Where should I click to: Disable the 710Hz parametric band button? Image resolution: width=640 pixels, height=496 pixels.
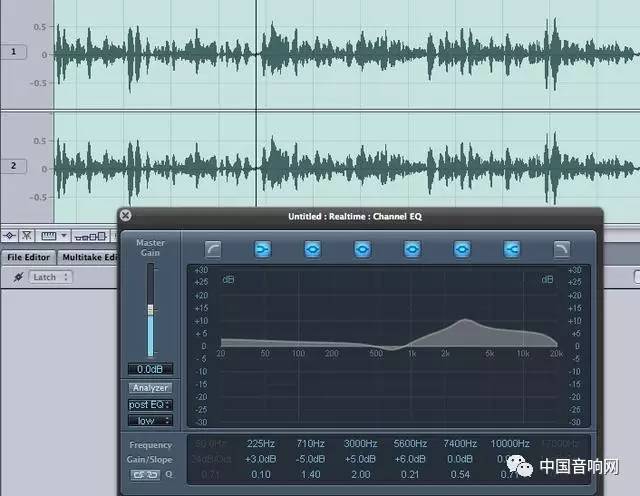(x=313, y=249)
